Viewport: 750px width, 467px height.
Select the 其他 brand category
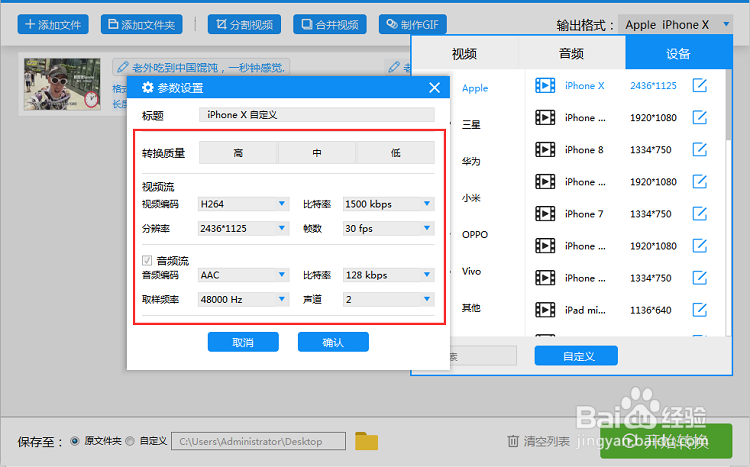(x=471, y=308)
